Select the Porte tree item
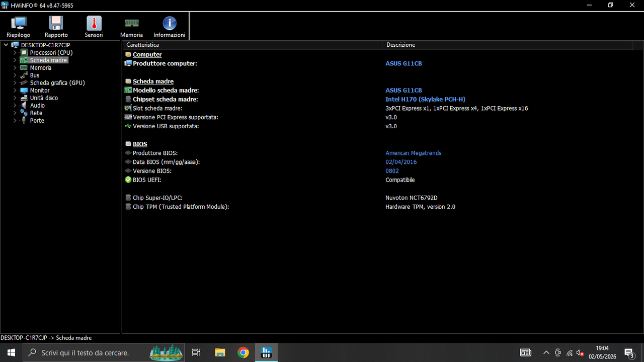644x362 pixels. [x=37, y=121]
